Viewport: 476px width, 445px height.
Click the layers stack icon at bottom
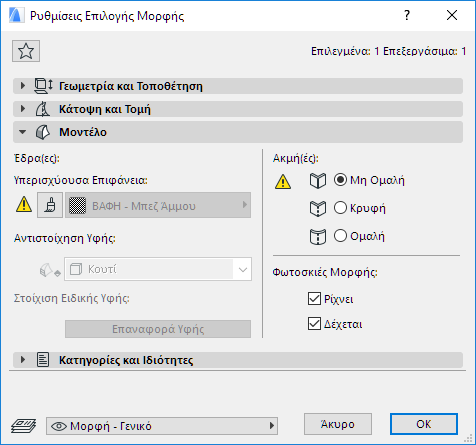coord(23,426)
